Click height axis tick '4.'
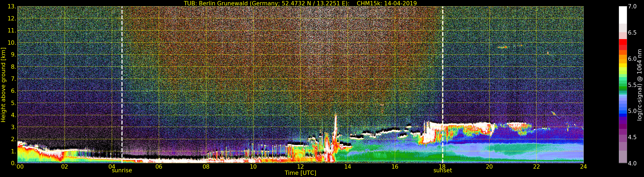This screenshot has width=644, height=177. pyautogui.click(x=14, y=115)
